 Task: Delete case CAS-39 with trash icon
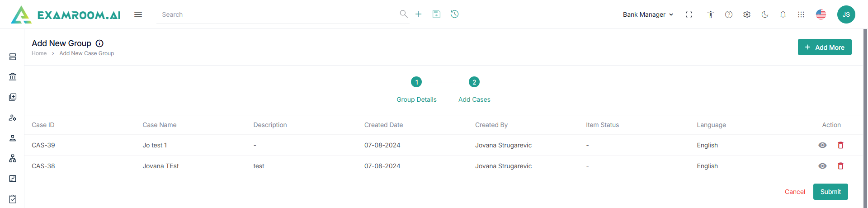pos(840,145)
